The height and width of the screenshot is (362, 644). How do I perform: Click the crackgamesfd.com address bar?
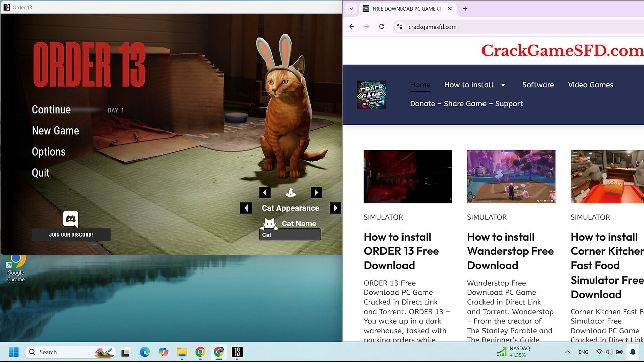518,27
